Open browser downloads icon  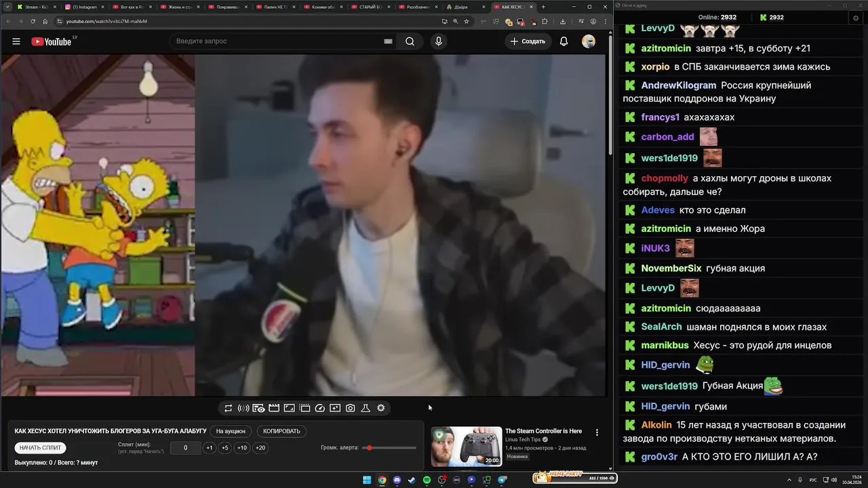click(563, 21)
